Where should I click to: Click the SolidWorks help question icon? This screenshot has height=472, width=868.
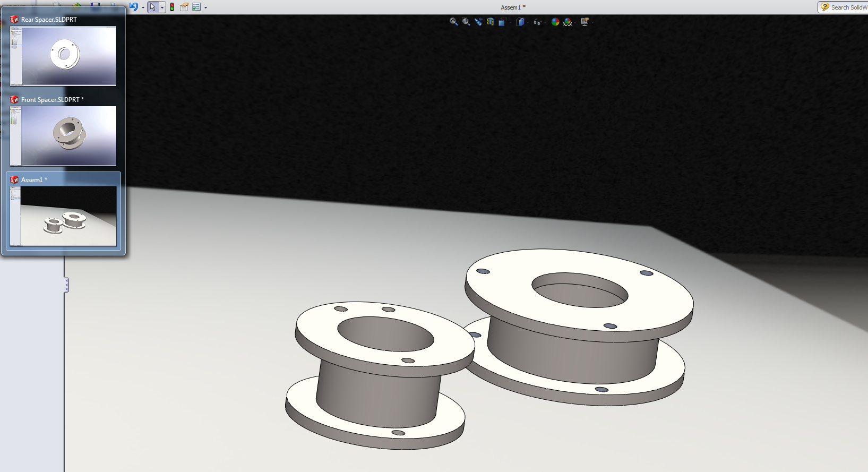point(825,7)
